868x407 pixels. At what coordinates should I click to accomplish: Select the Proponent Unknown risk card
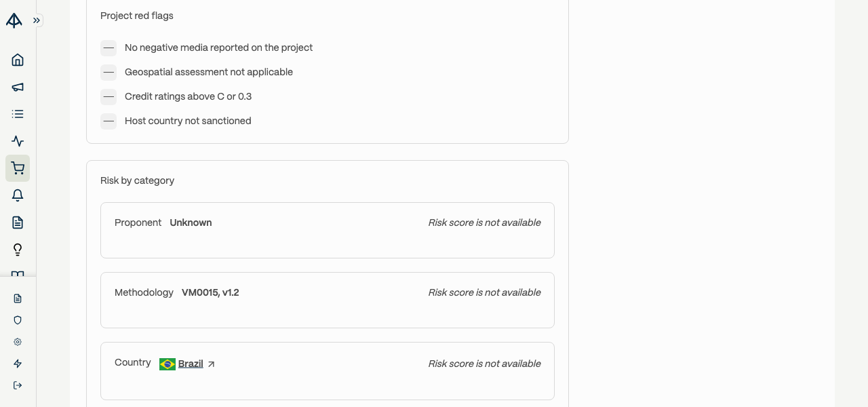[328, 230]
